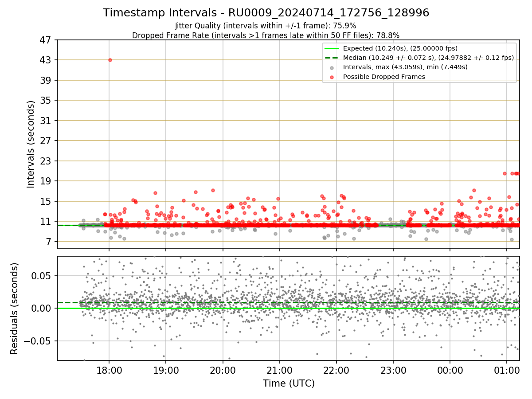Click the Residuals (seconds) axis label
Image resolution: width=532 pixels, height=399 pixels.
tap(15, 309)
